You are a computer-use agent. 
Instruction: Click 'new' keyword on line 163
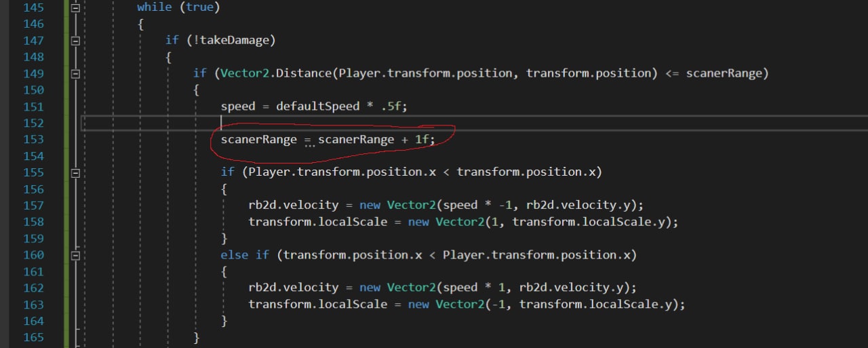coord(418,304)
